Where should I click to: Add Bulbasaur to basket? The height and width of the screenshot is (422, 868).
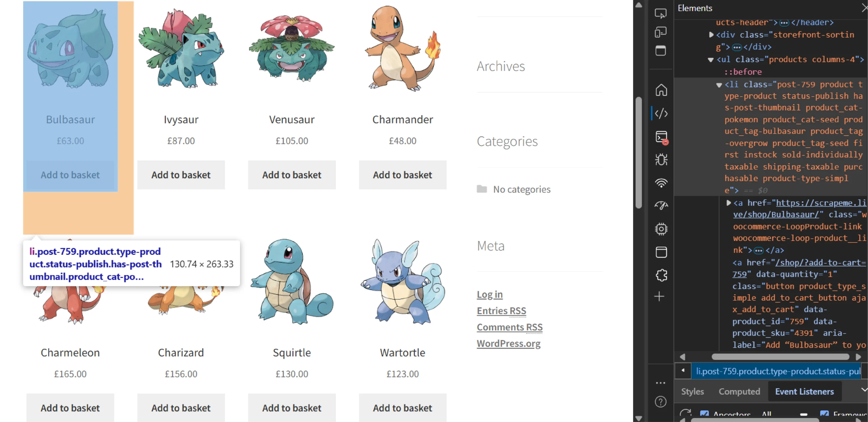click(x=70, y=175)
